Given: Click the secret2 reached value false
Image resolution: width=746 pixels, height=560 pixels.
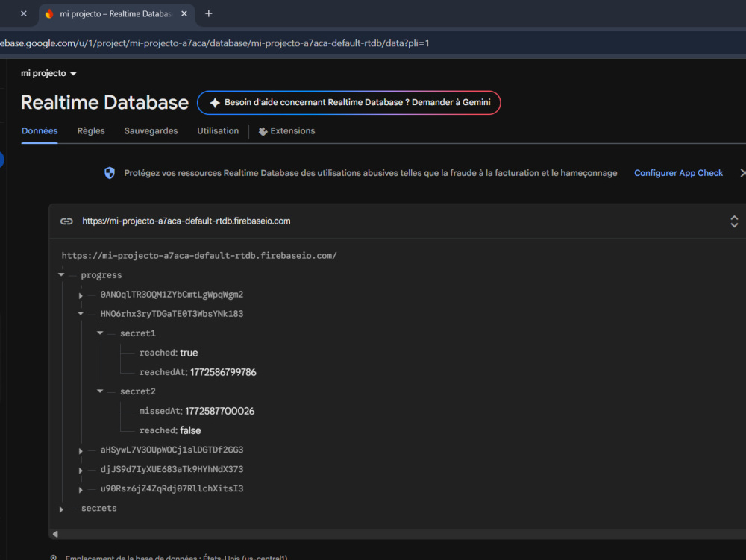Looking at the screenshot, I should point(190,430).
